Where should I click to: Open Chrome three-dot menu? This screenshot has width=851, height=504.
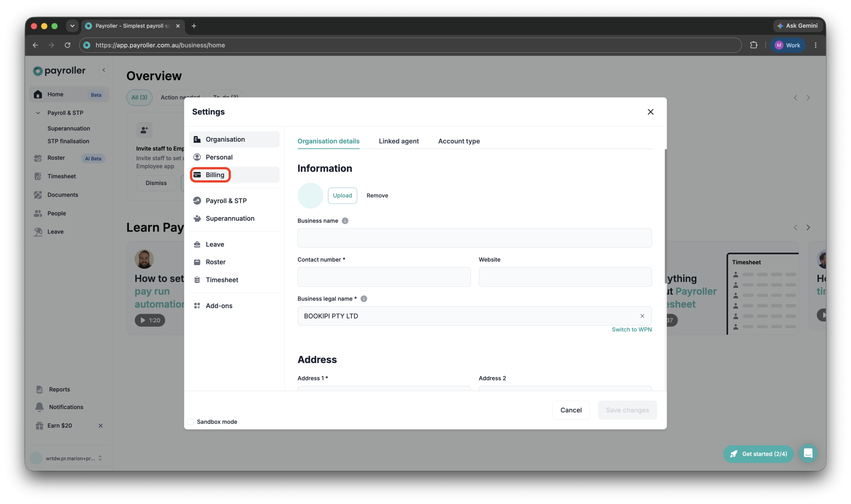pyautogui.click(x=815, y=45)
